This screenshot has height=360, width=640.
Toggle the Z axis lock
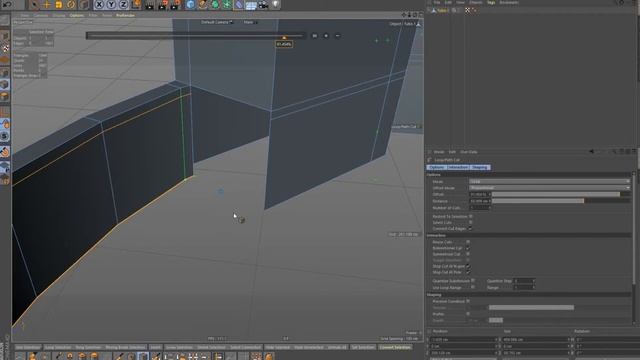click(x=124, y=4)
